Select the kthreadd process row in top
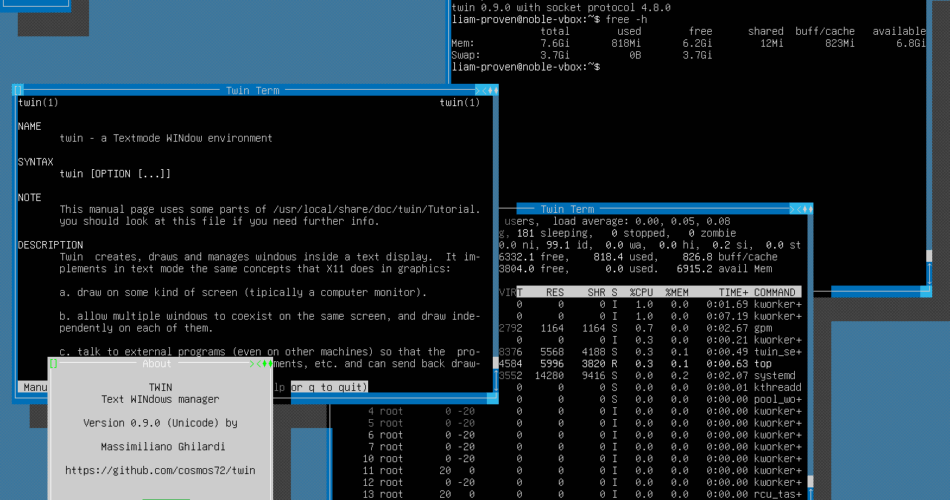 pyautogui.click(x=650, y=387)
